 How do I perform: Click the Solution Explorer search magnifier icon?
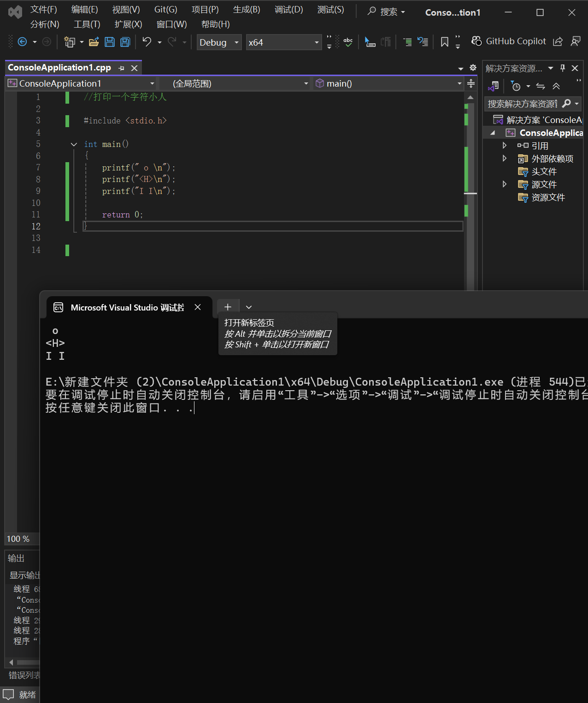point(566,104)
